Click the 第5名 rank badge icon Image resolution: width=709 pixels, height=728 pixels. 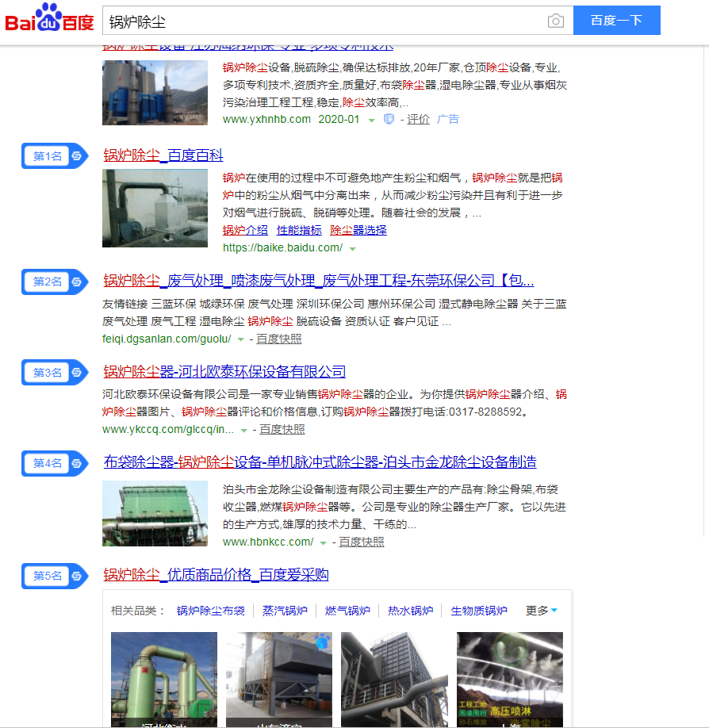(x=55, y=577)
